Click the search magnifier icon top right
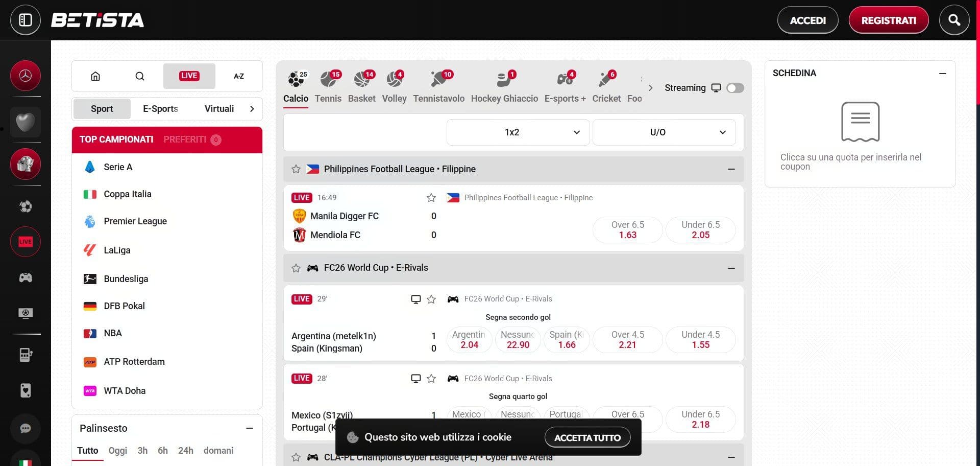Image resolution: width=980 pixels, height=466 pixels. (954, 20)
